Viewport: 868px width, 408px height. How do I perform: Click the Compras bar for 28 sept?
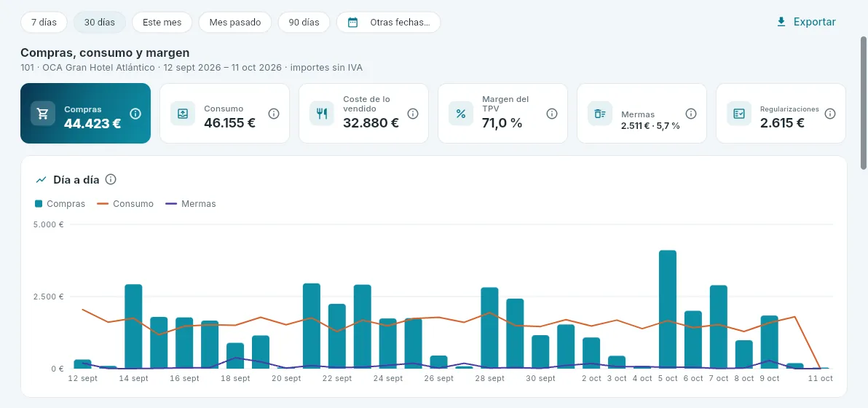pyautogui.click(x=489, y=329)
